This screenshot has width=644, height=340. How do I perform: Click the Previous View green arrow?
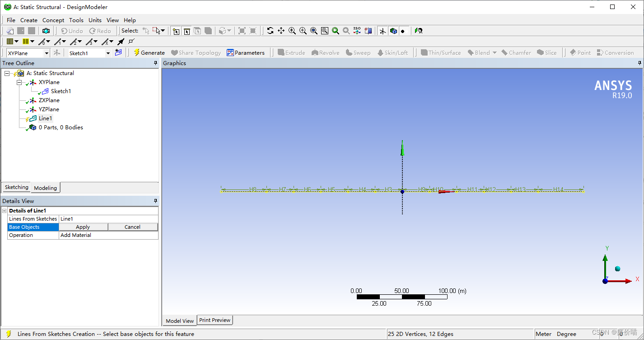point(335,31)
